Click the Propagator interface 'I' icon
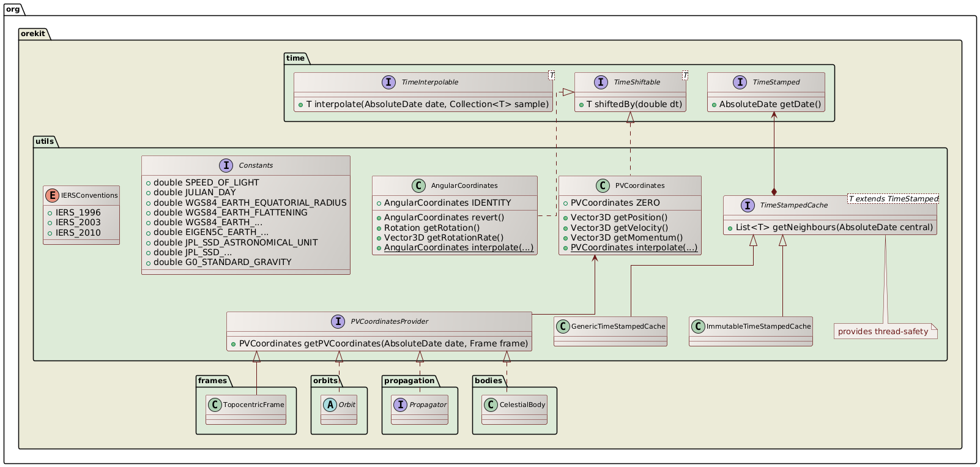Screen dimensions: 980x467 (x=401, y=405)
